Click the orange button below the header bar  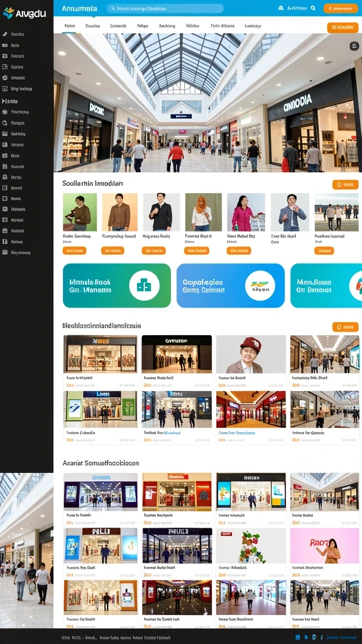pos(343,28)
